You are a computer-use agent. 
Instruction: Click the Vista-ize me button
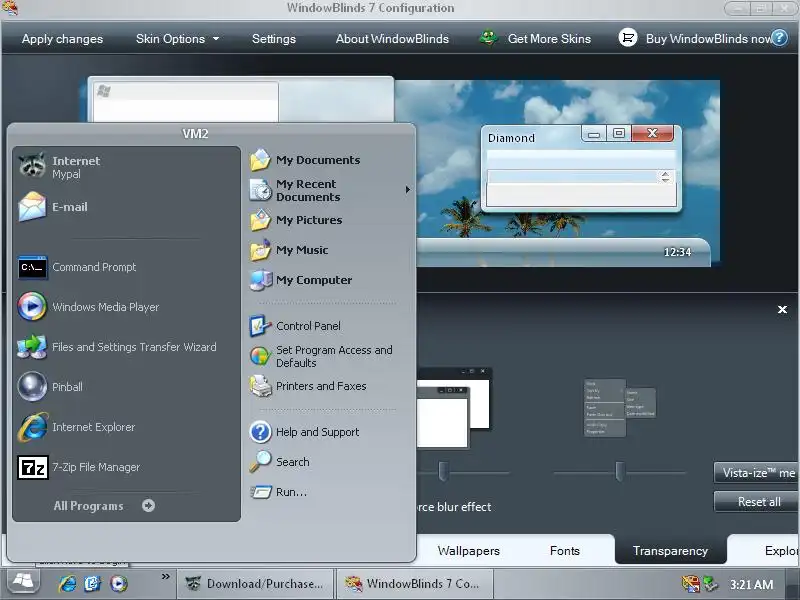757,473
